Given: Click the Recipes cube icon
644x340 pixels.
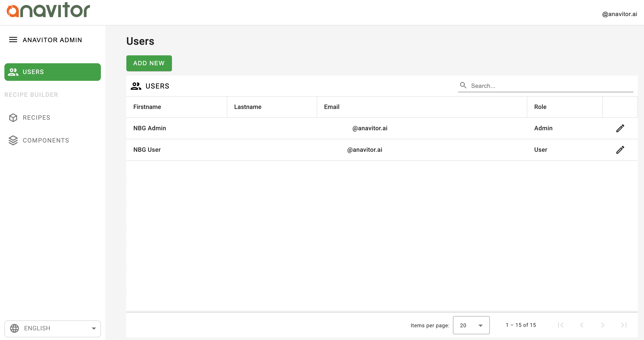Looking at the screenshot, I should 13,118.
